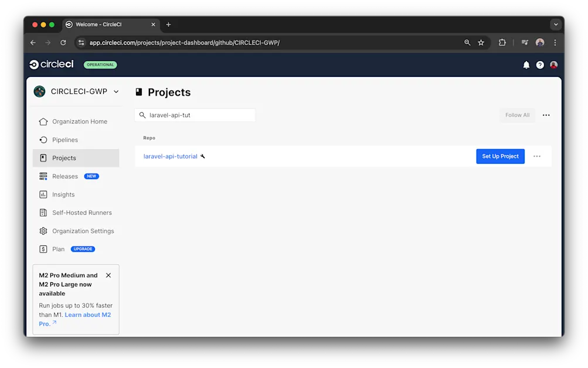Open Self-Hosted Runners in the sidebar
588x368 pixels.
[x=82, y=212]
